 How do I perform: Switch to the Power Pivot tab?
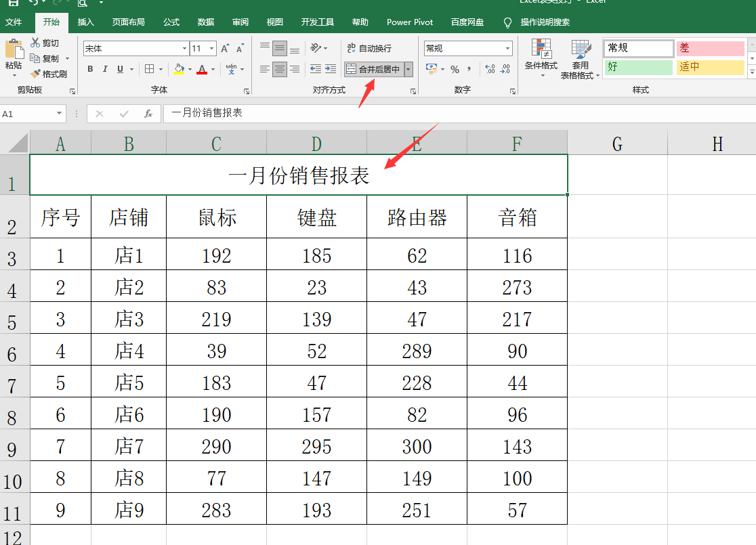[x=410, y=22]
